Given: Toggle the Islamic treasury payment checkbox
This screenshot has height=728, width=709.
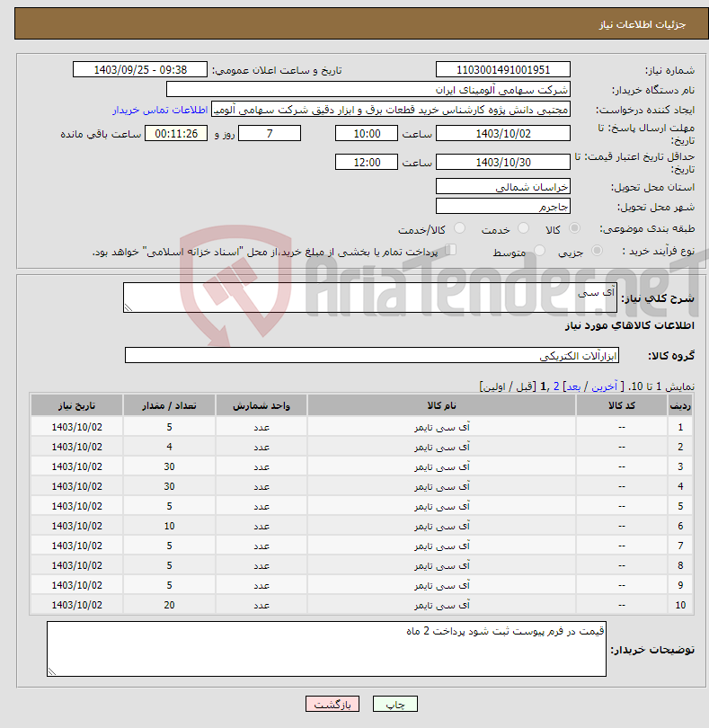Looking at the screenshot, I should pos(450,250).
